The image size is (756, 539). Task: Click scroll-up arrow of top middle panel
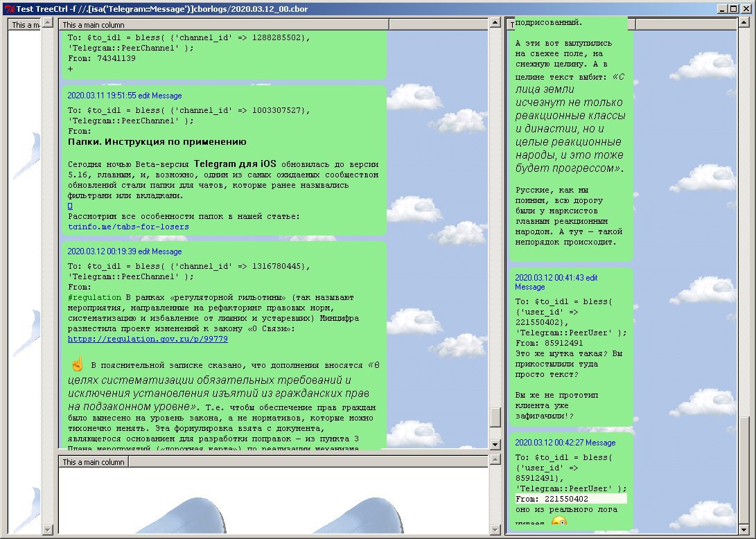click(495, 22)
